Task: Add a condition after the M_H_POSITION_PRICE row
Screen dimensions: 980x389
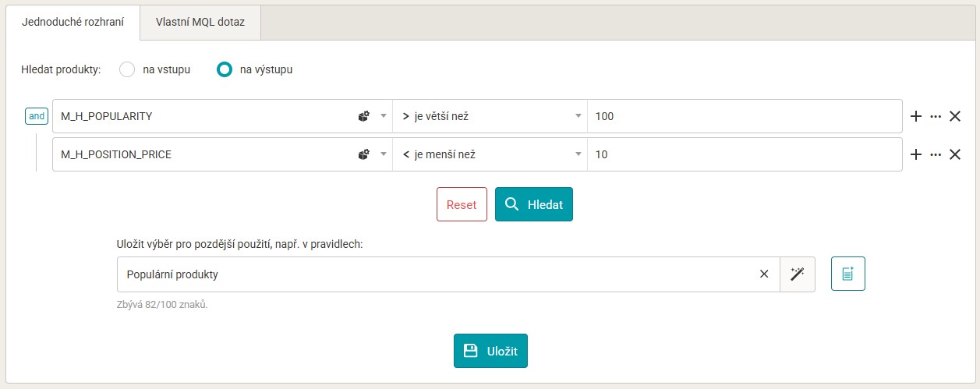Action: point(916,154)
